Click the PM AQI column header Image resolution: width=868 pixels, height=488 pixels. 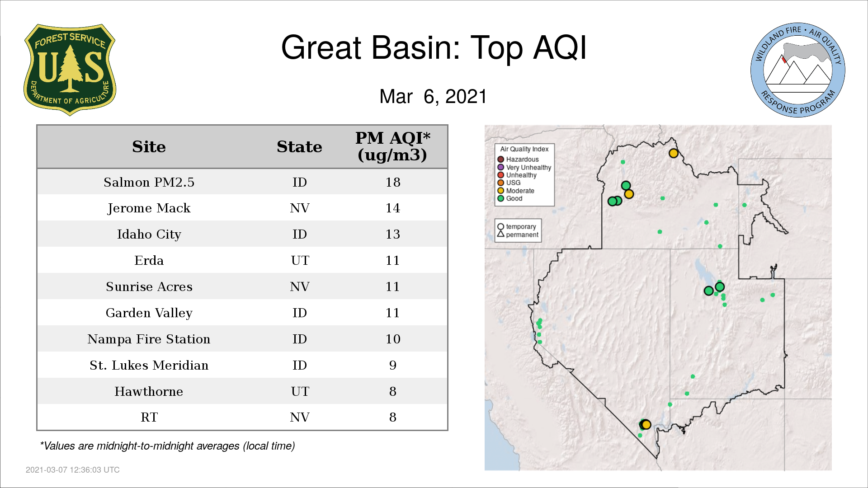[392, 146]
